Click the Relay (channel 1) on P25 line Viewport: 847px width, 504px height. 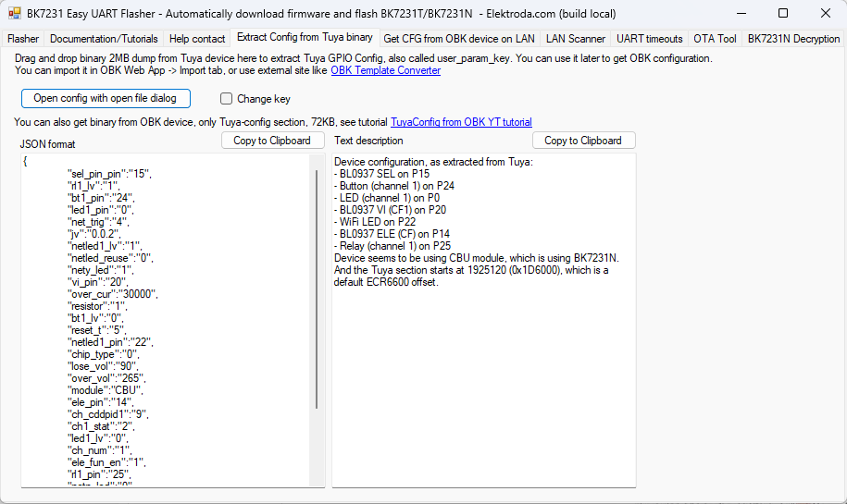(392, 246)
